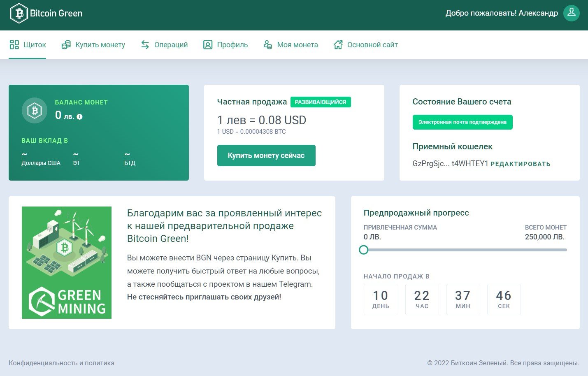Switch to the Операций tab
Screen dimensions: 588x376
click(164, 45)
